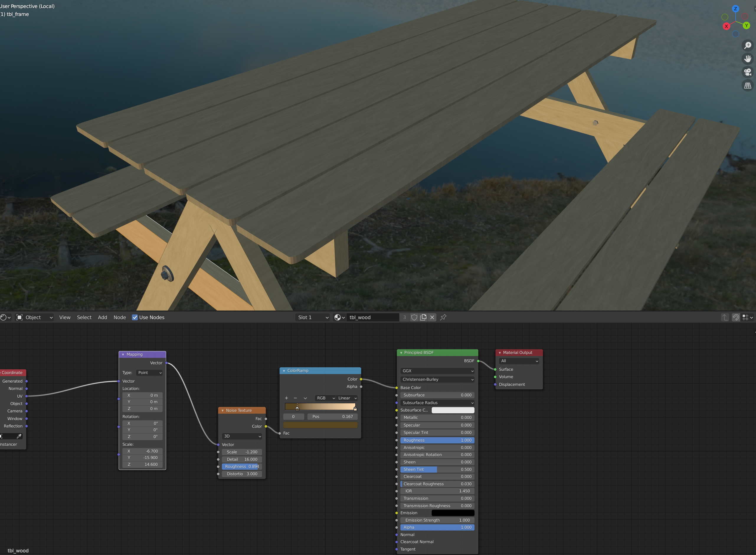Click the material user count 3 button
Image resolution: width=756 pixels, height=555 pixels.
(404, 317)
